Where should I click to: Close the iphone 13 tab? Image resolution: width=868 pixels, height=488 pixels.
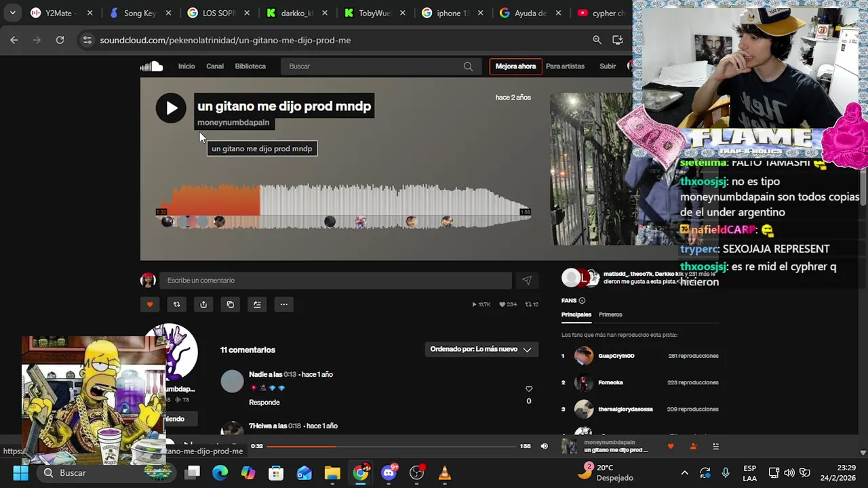481,13
